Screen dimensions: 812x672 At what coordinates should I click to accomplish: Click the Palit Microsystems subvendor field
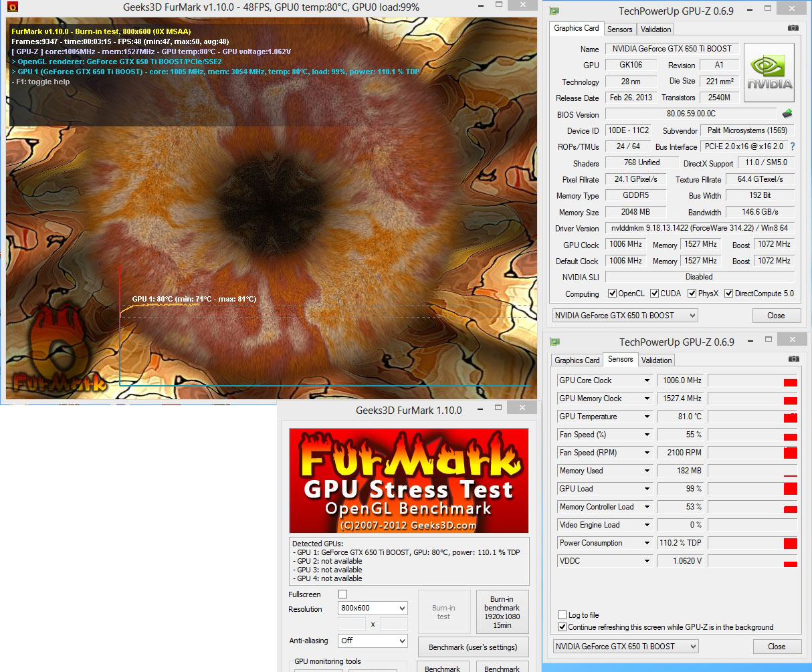747,130
